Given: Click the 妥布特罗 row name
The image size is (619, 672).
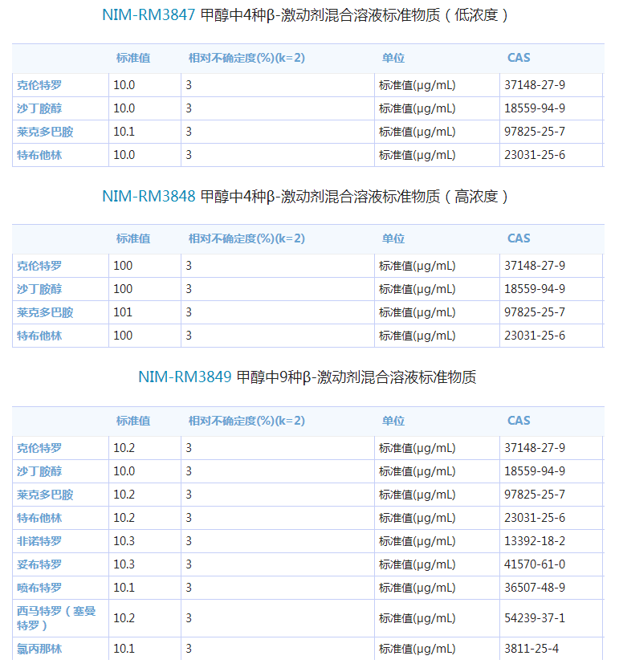Looking at the screenshot, I should pyautogui.click(x=39, y=564).
